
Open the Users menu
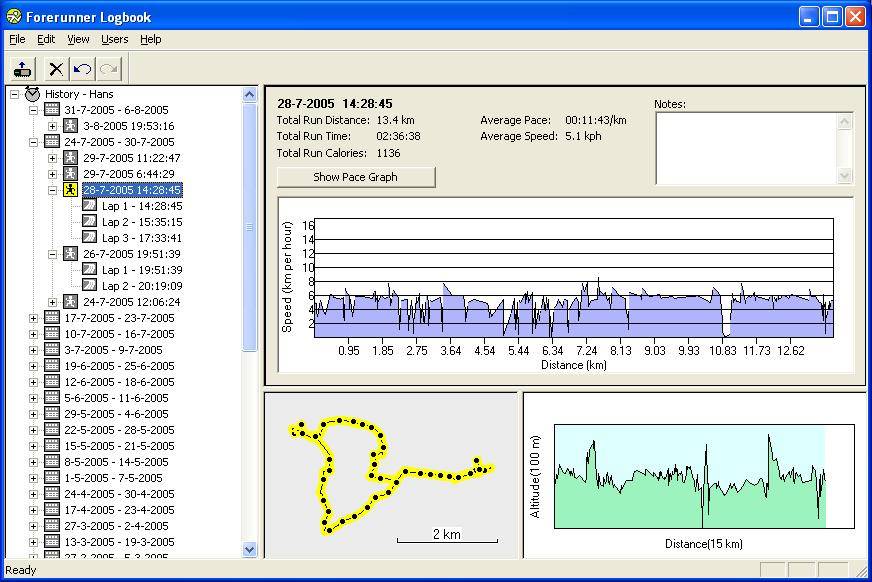coord(115,39)
